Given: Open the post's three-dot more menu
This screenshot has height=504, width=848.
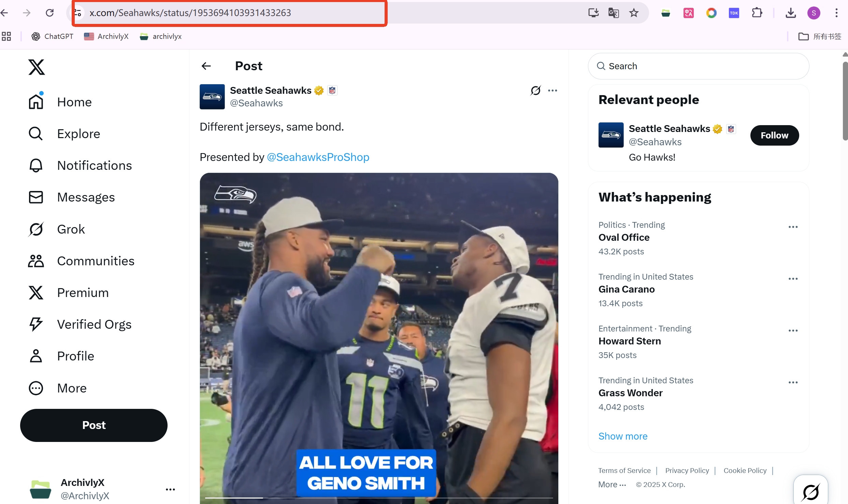Looking at the screenshot, I should (x=552, y=90).
